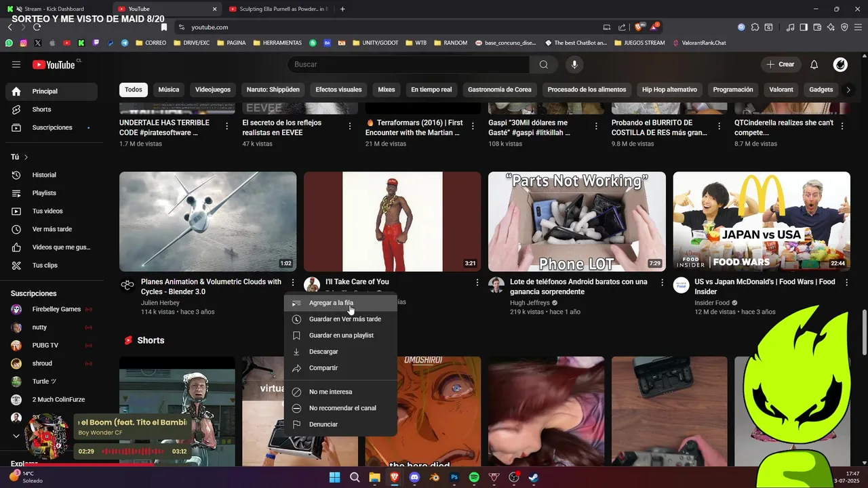
Task: Choose Agregar a la fila
Action: 340,303
